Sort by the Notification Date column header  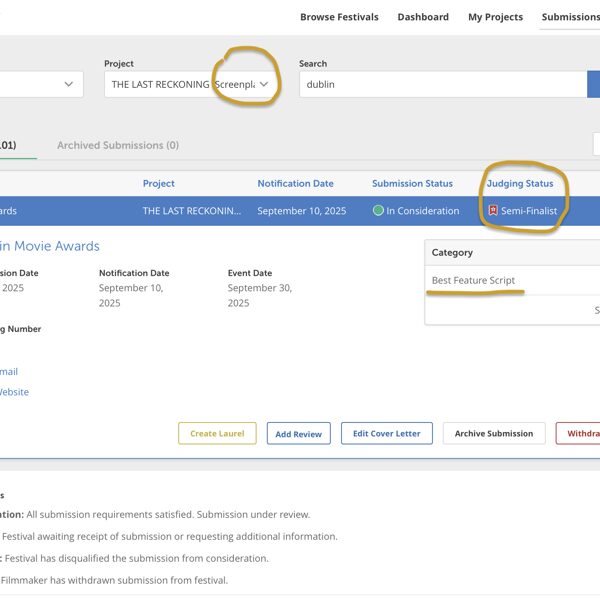tap(295, 184)
